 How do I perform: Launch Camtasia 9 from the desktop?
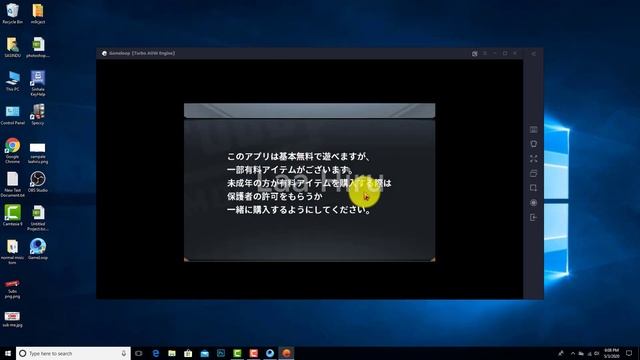(13, 216)
